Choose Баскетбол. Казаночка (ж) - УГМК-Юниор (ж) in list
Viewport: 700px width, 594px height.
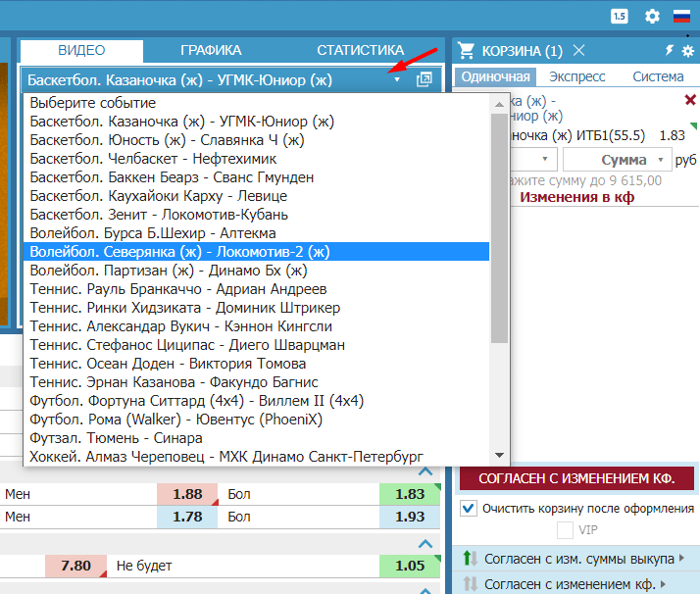point(256,122)
